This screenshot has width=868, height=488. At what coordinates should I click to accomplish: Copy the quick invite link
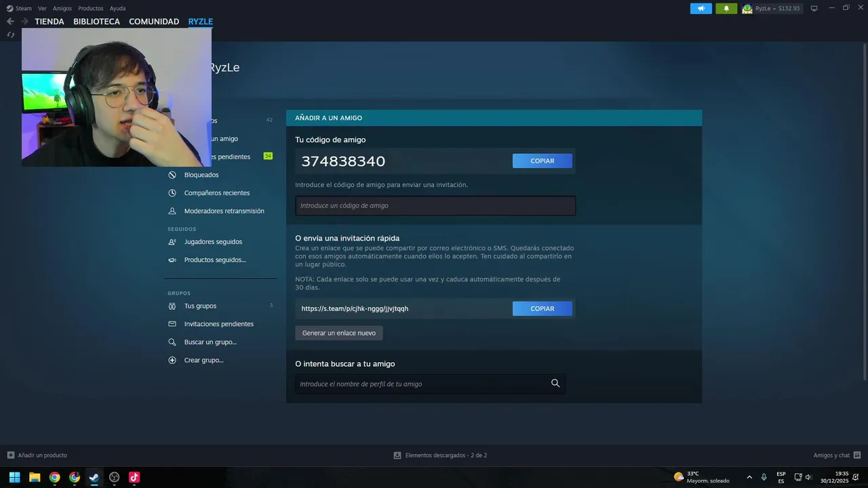coord(542,308)
